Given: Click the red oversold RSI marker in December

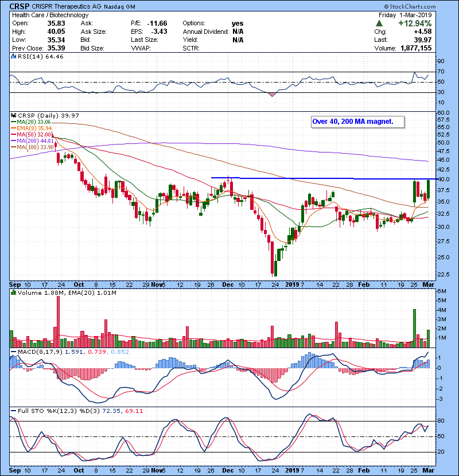Looking at the screenshot, I should pos(272,95).
